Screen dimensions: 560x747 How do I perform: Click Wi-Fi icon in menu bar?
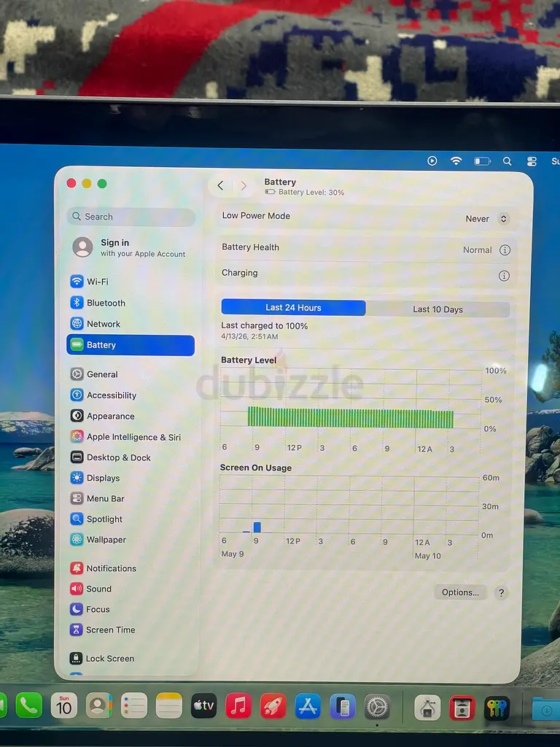pyautogui.click(x=456, y=160)
